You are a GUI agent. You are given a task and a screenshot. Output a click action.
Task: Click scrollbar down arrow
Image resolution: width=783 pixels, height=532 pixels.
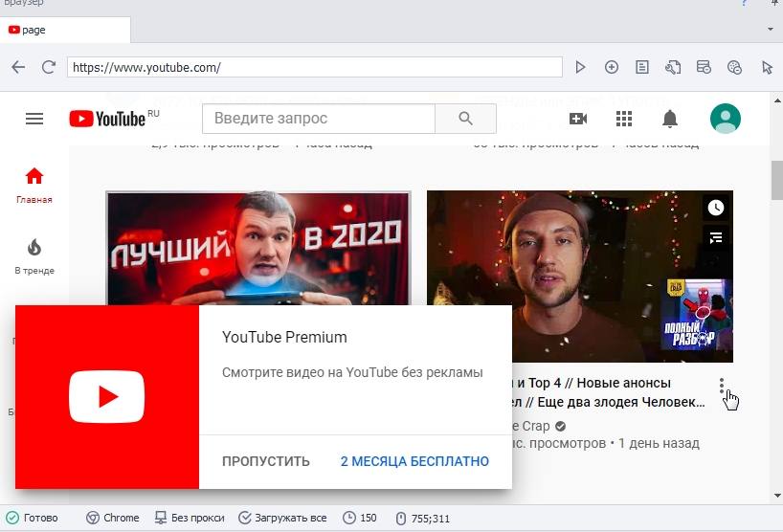click(777, 495)
